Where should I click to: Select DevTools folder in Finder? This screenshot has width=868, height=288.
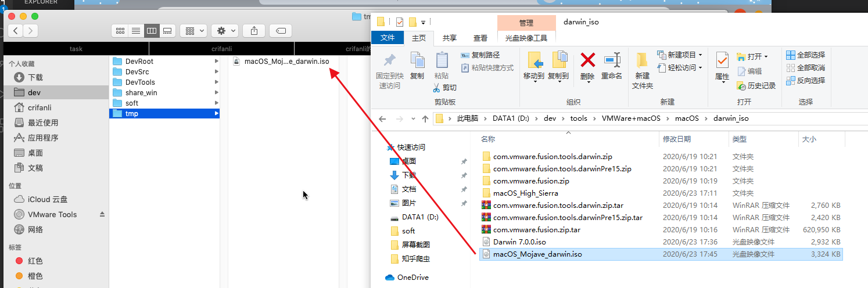pyautogui.click(x=164, y=82)
